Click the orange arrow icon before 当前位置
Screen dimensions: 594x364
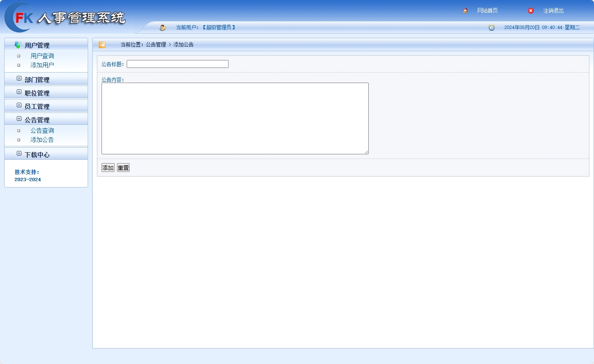(102, 45)
